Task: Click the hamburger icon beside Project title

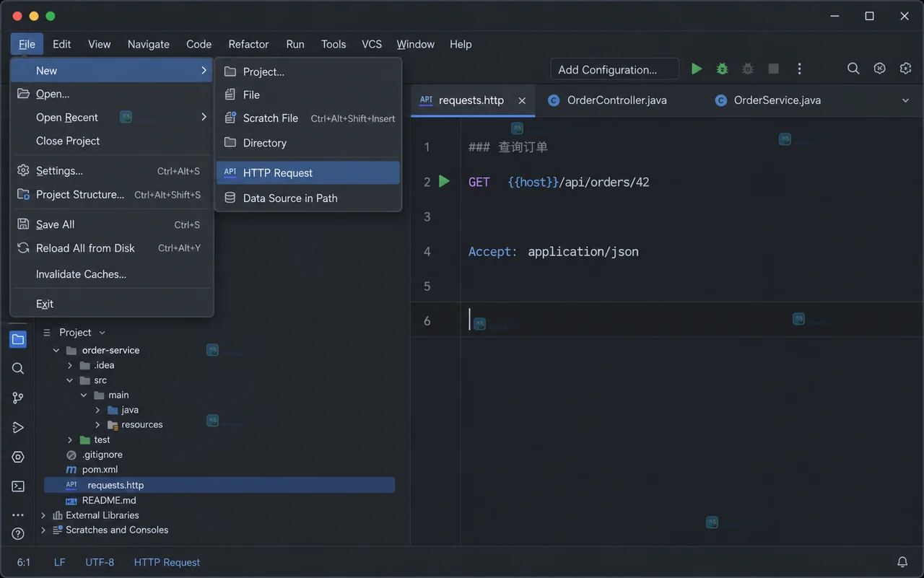Action: (47, 333)
